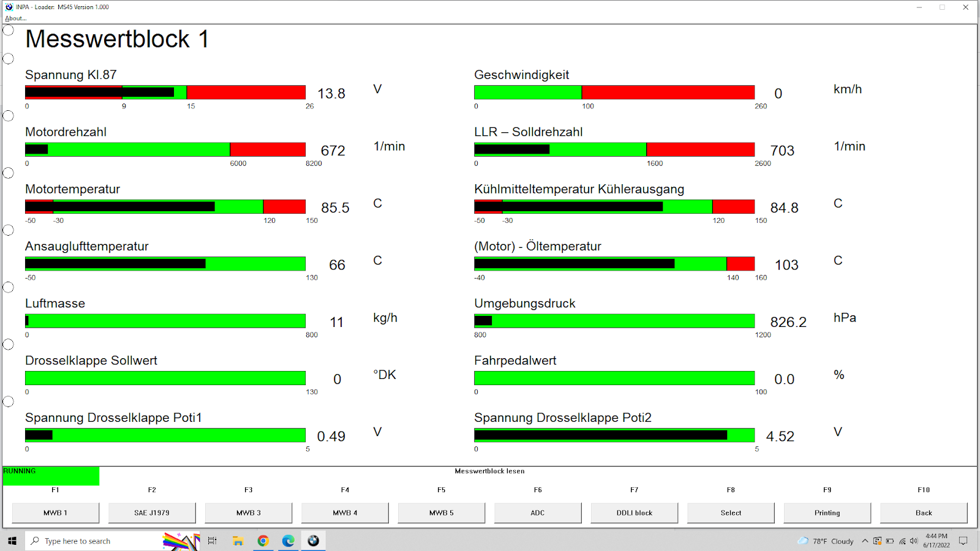Viewport: 980px width, 551px height.
Task: Click the Kühlmitteltemperatur Kühlerausgang label
Action: 579,190
